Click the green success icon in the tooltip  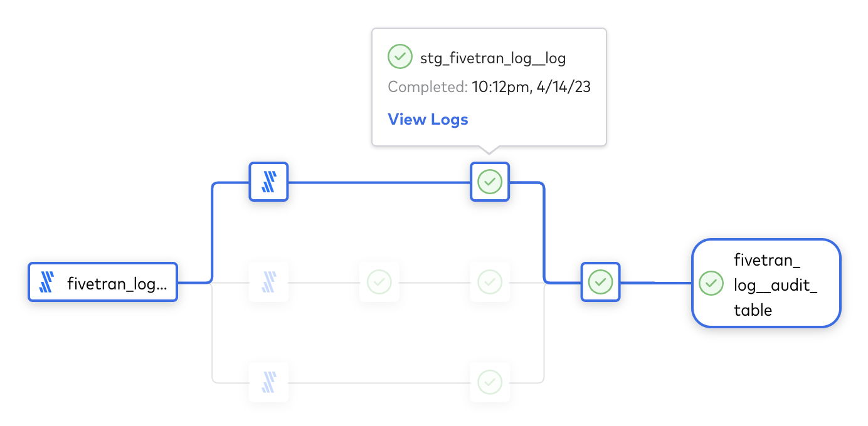click(x=400, y=56)
